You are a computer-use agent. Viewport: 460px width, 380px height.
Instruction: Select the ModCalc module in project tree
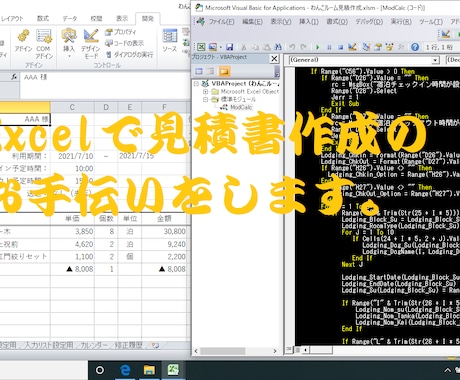coord(241,107)
